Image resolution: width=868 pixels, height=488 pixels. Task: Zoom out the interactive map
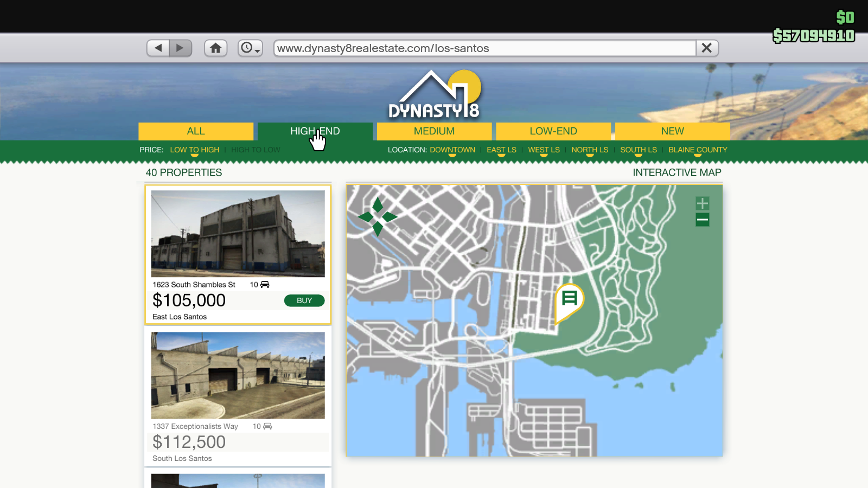coord(703,220)
